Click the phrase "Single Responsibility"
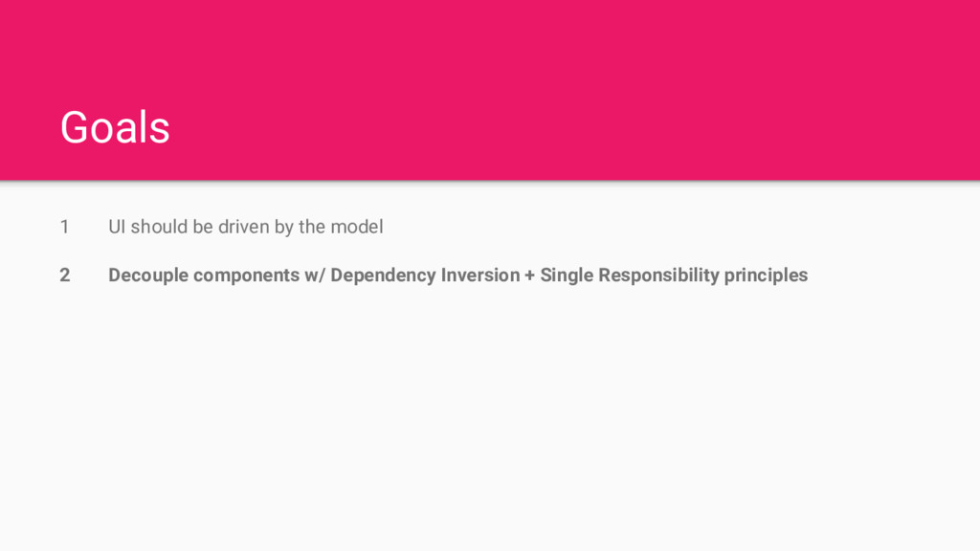 pos(630,275)
